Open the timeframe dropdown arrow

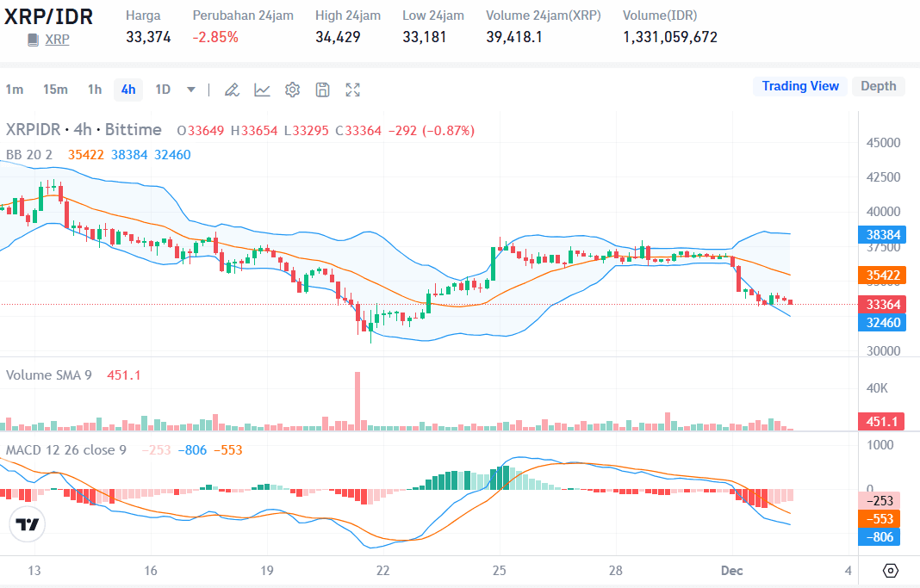190,89
